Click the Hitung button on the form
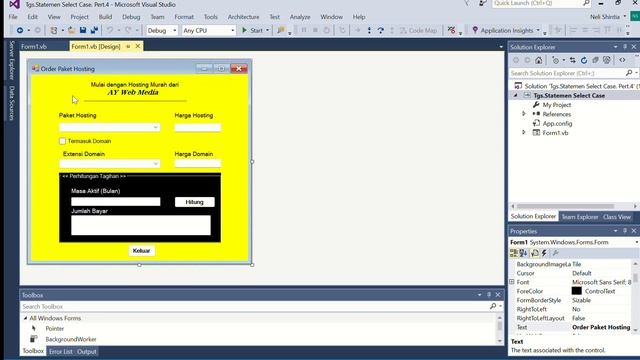Image resolution: width=640 pixels, height=360 pixels. [x=195, y=202]
